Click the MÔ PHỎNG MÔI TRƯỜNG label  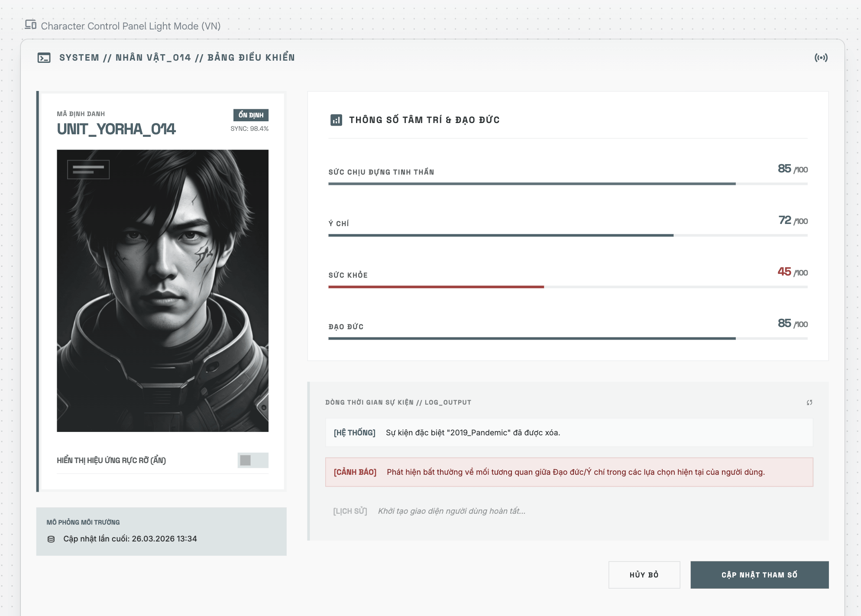tap(83, 522)
